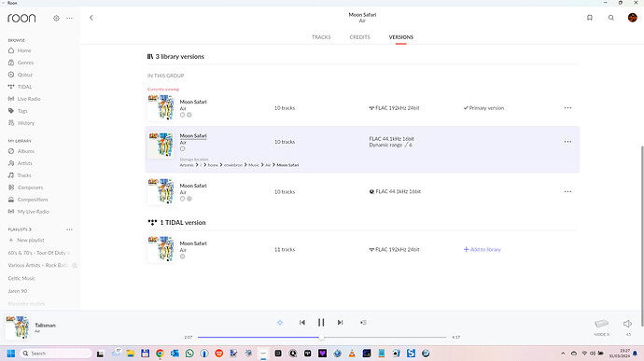Open Air folder in storage location path
The image size is (644, 361).
click(268, 165)
